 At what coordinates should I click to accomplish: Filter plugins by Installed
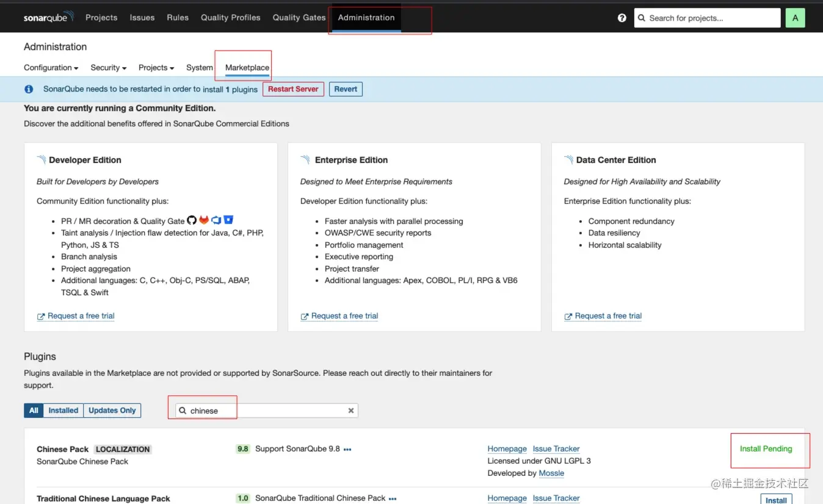pyautogui.click(x=63, y=411)
